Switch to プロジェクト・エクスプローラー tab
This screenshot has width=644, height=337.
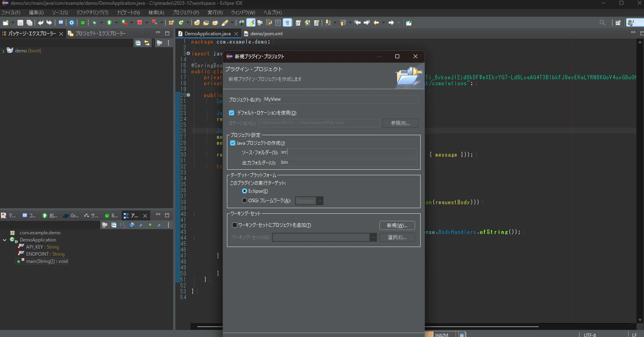point(97,34)
